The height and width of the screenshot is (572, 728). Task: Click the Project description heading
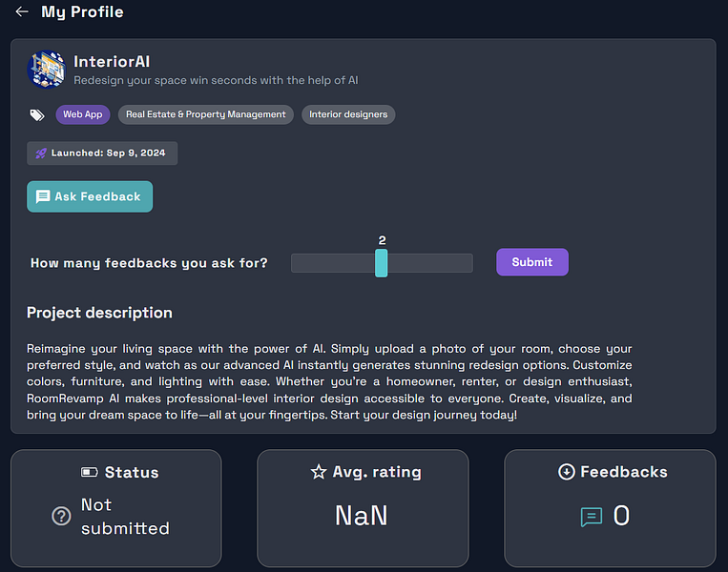(x=99, y=313)
